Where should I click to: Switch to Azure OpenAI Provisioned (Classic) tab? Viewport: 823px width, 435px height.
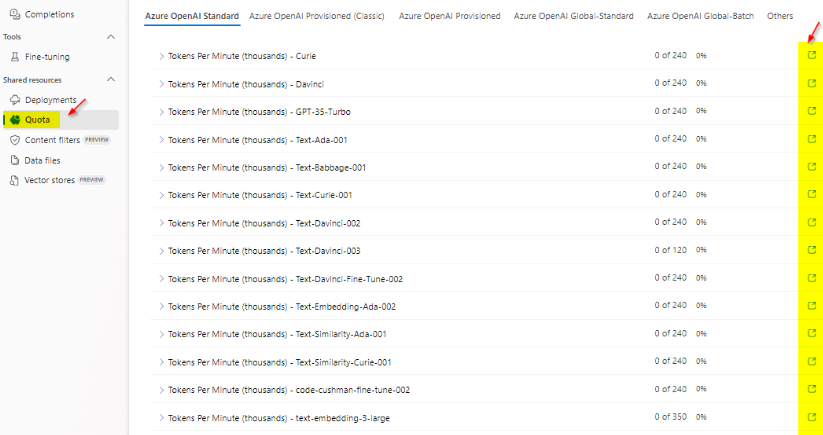tap(316, 16)
